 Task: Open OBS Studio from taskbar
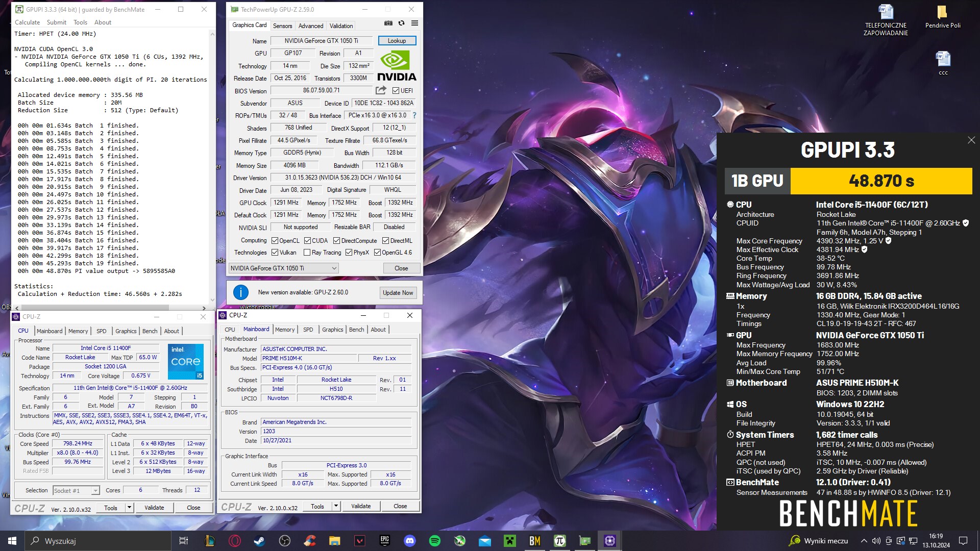coord(285,541)
